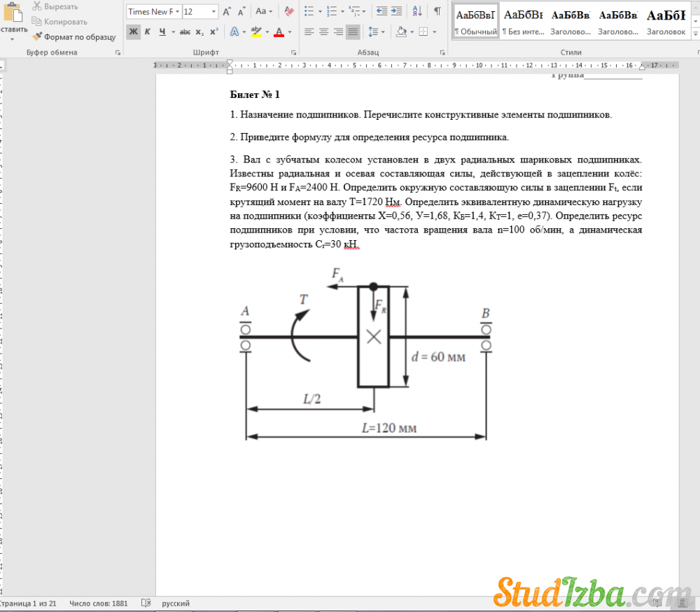The height and width of the screenshot is (612, 700).
Task: Center-align the paragraph
Action: point(324,32)
